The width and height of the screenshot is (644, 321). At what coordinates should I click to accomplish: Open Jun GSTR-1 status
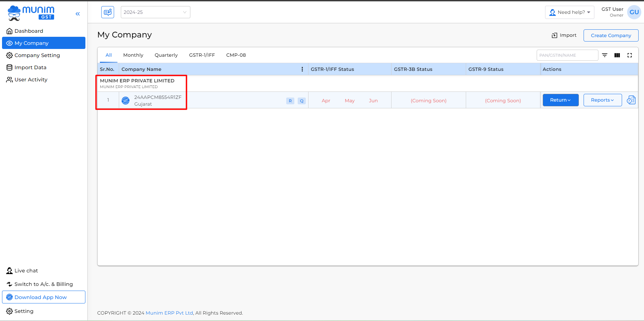click(x=373, y=101)
